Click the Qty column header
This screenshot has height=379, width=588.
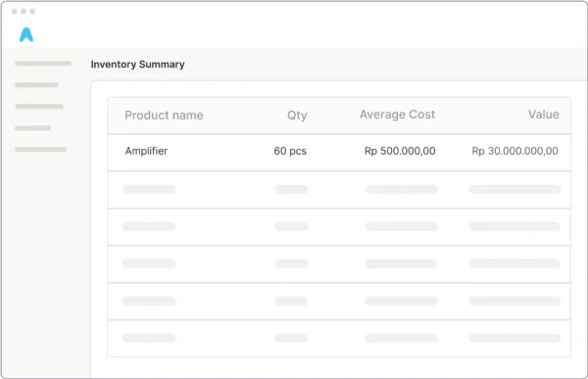(x=297, y=116)
